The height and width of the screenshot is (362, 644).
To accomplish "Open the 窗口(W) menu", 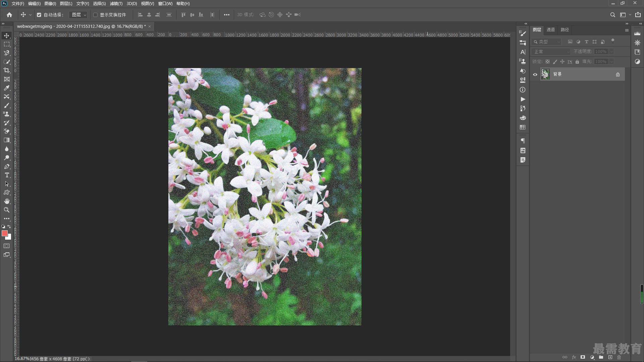I will coord(165,4).
